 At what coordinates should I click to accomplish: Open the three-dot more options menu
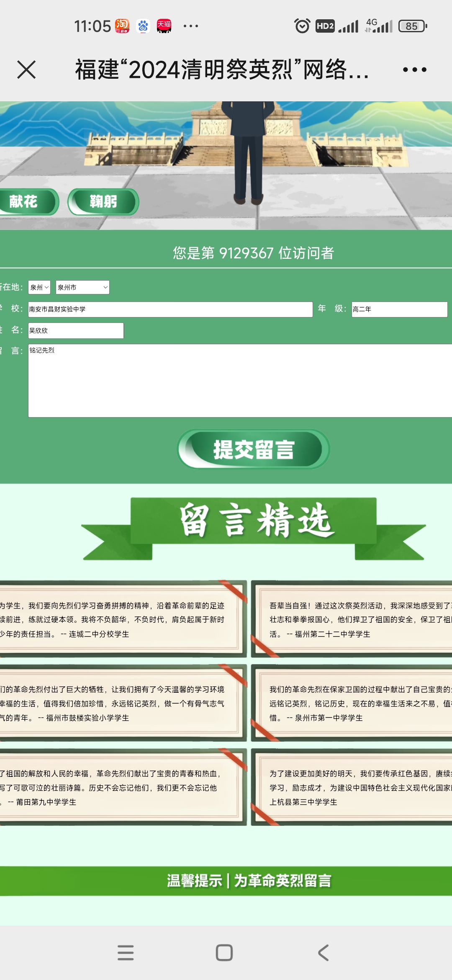pyautogui.click(x=414, y=70)
